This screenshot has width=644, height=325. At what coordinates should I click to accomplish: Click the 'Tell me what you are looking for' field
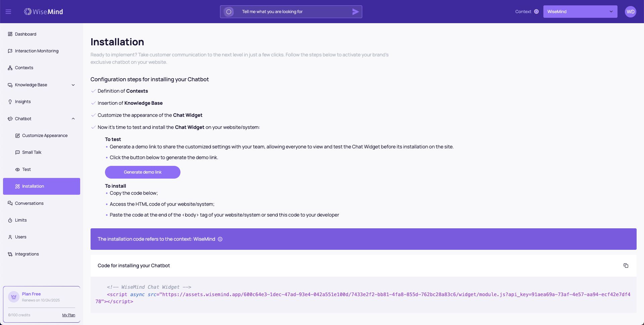click(292, 12)
